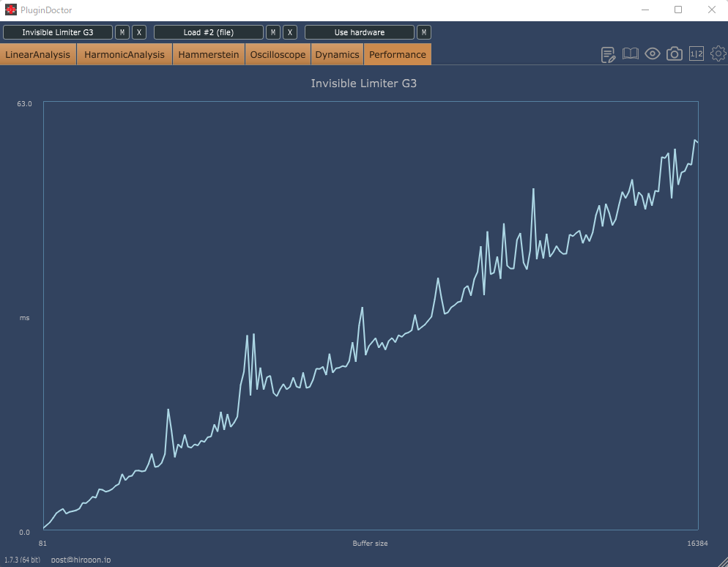Toggle M button for Invisible Limiter G3
Image resolution: width=728 pixels, height=567 pixels.
pyautogui.click(x=122, y=32)
